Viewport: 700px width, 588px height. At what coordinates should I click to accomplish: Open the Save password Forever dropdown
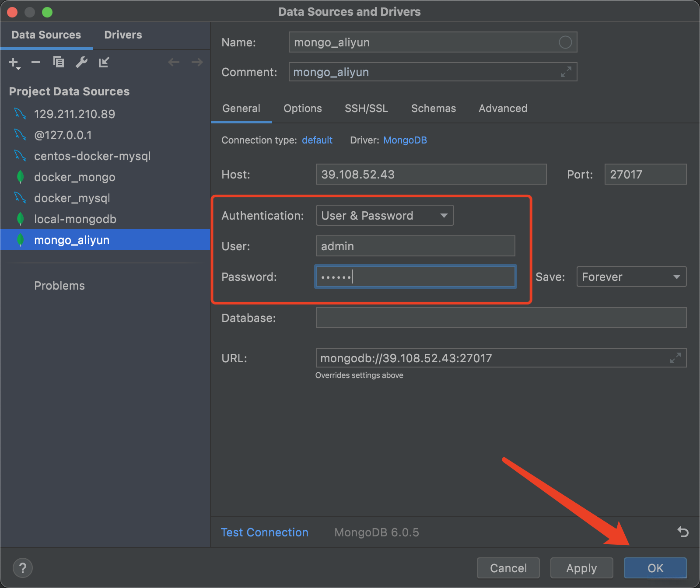631,277
